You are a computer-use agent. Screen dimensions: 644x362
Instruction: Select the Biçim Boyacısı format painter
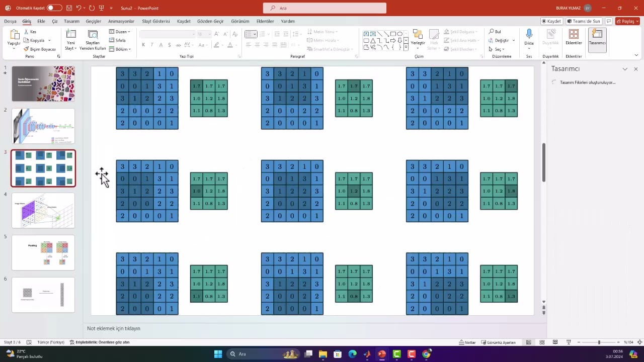pos(40,49)
